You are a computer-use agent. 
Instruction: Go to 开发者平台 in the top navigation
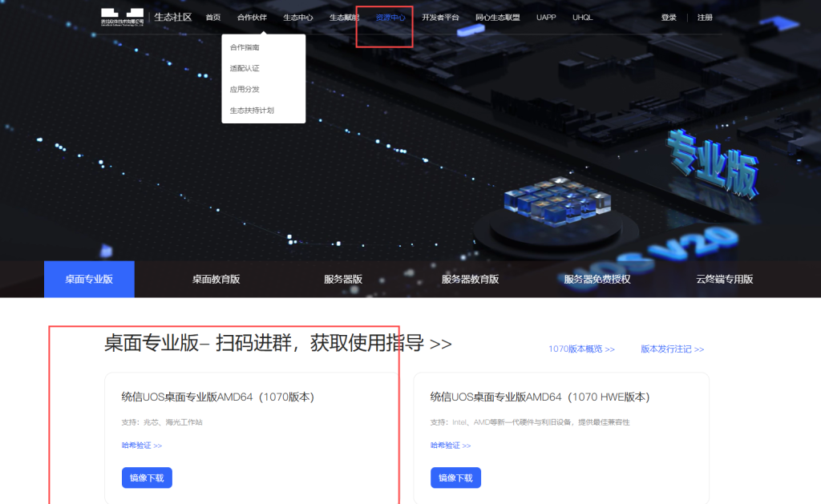(x=441, y=18)
